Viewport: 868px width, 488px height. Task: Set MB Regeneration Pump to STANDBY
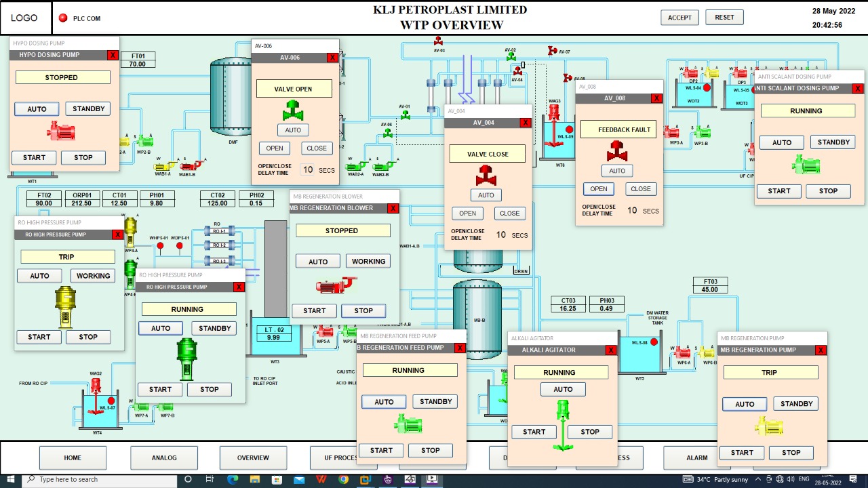(x=796, y=404)
